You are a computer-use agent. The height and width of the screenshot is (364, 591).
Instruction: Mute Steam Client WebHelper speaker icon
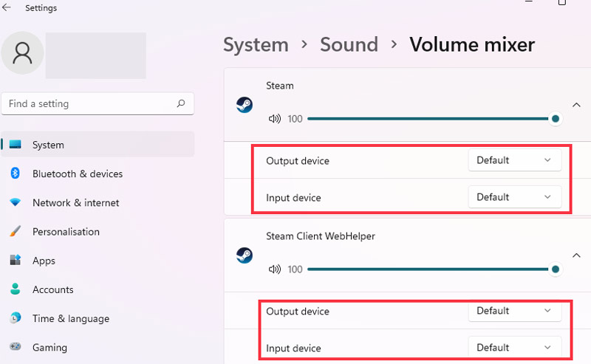tap(274, 269)
